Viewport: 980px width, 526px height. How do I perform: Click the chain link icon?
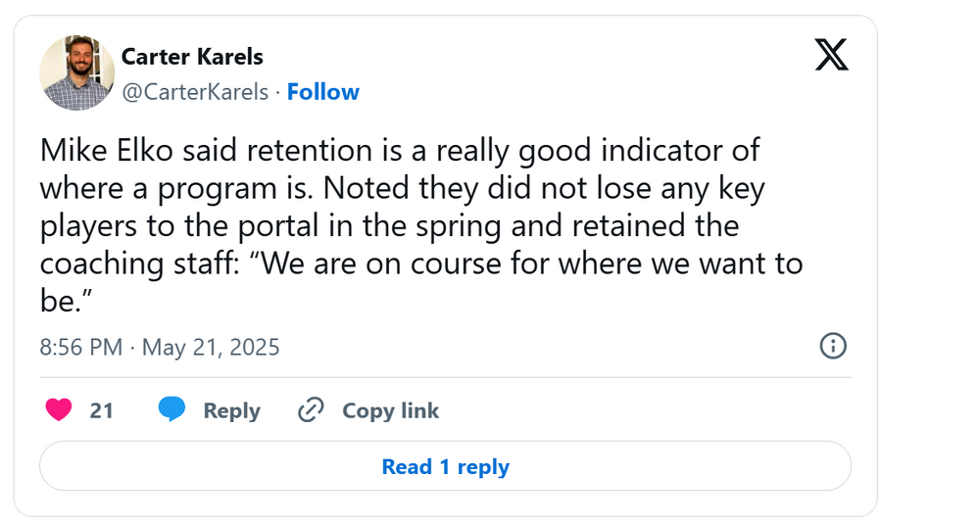[x=311, y=410]
